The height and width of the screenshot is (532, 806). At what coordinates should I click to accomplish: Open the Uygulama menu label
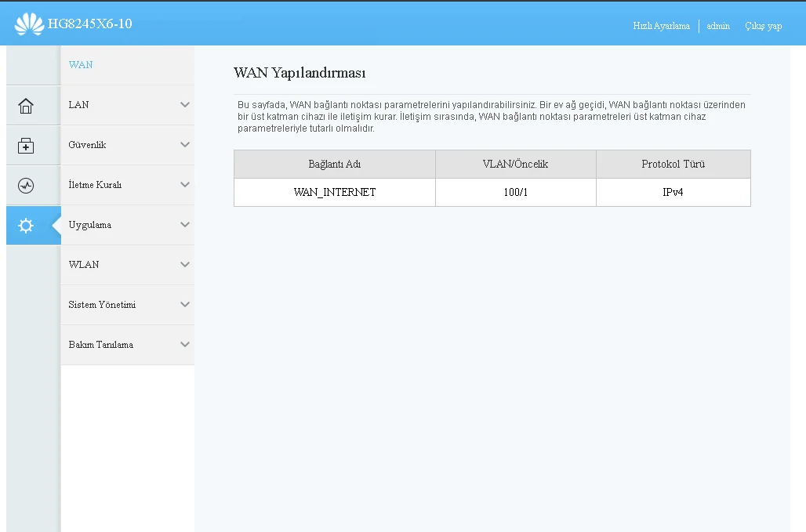pos(90,225)
